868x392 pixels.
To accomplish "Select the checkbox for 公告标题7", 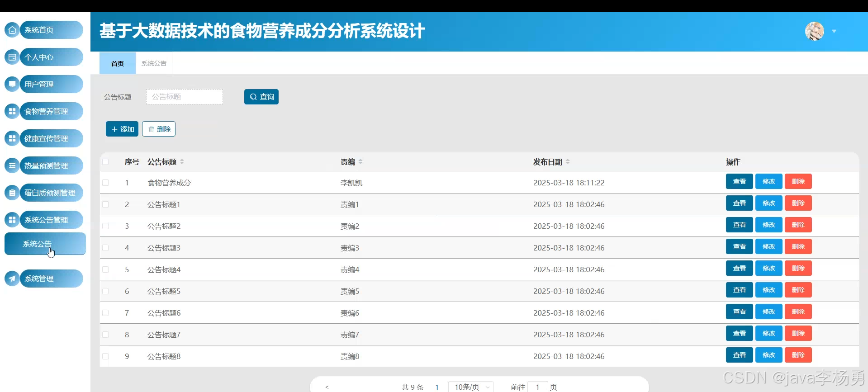I will pyautogui.click(x=105, y=335).
